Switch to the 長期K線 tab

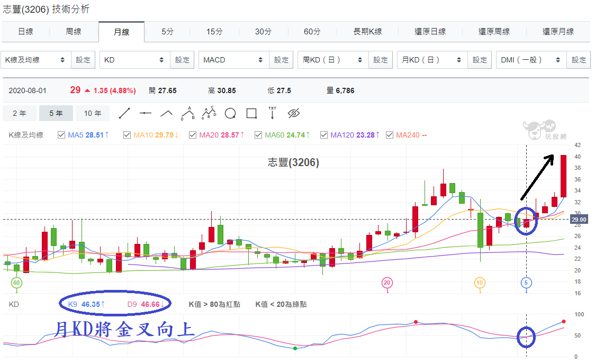367,32
